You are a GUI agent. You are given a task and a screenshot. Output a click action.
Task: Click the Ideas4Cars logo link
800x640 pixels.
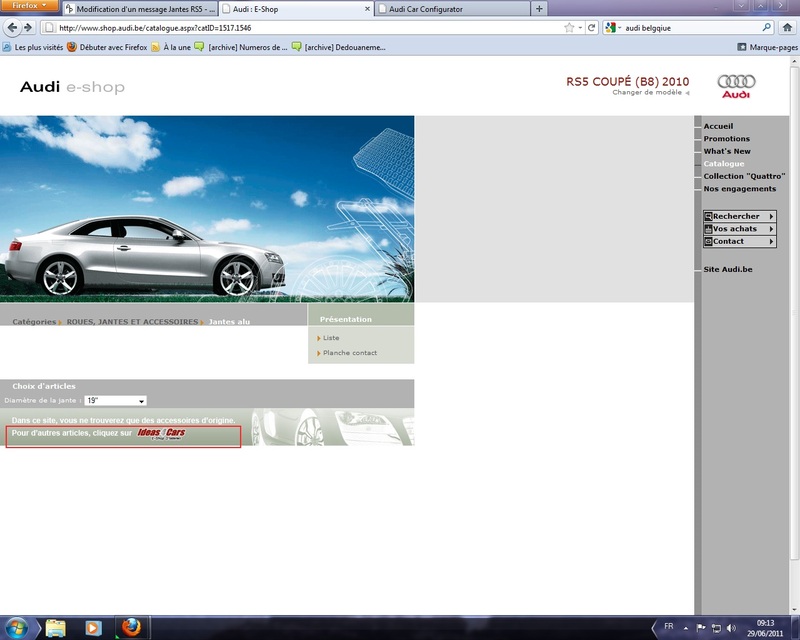161,434
